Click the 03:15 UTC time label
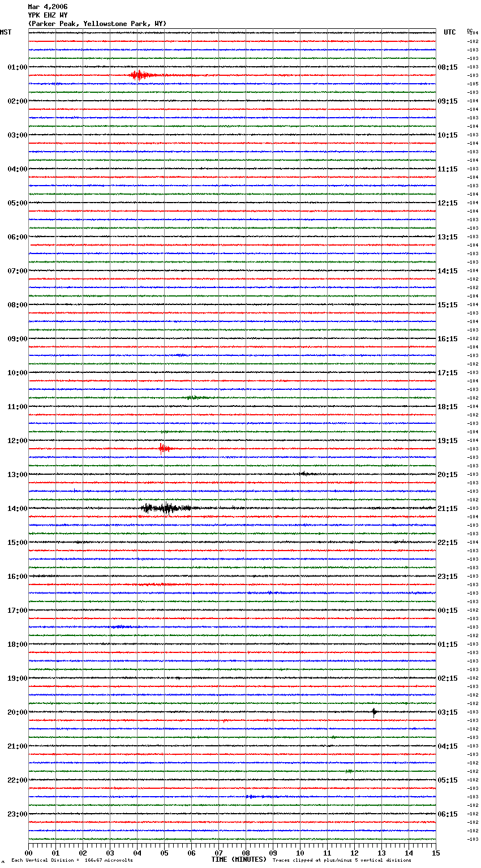This screenshot has height=868, width=481. (x=448, y=712)
